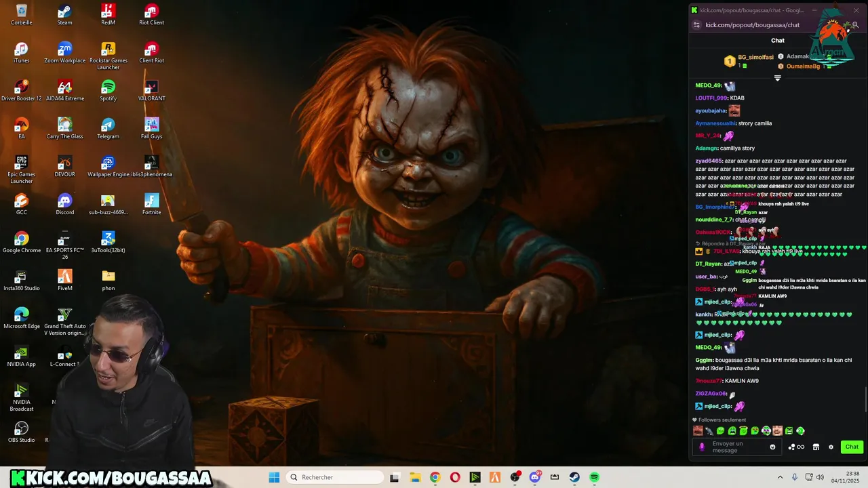Open the 3uTools(32bit) shortcut

coord(108,242)
